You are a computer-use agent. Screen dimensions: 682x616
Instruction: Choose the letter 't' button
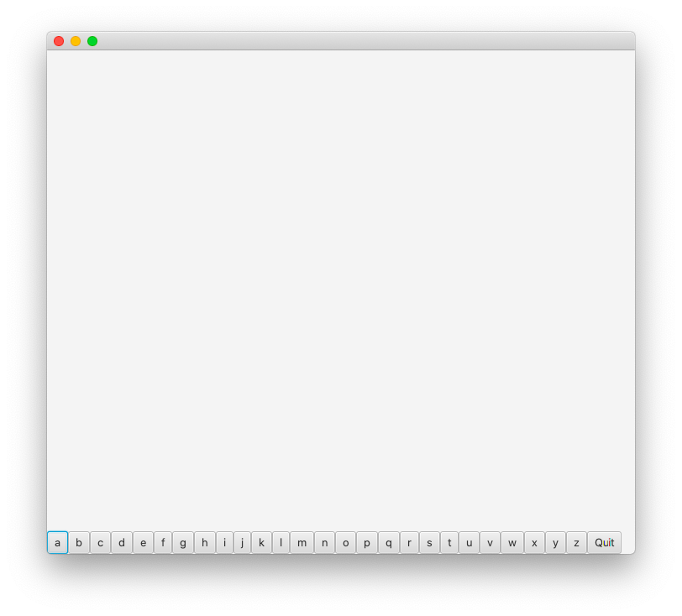pos(449,542)
